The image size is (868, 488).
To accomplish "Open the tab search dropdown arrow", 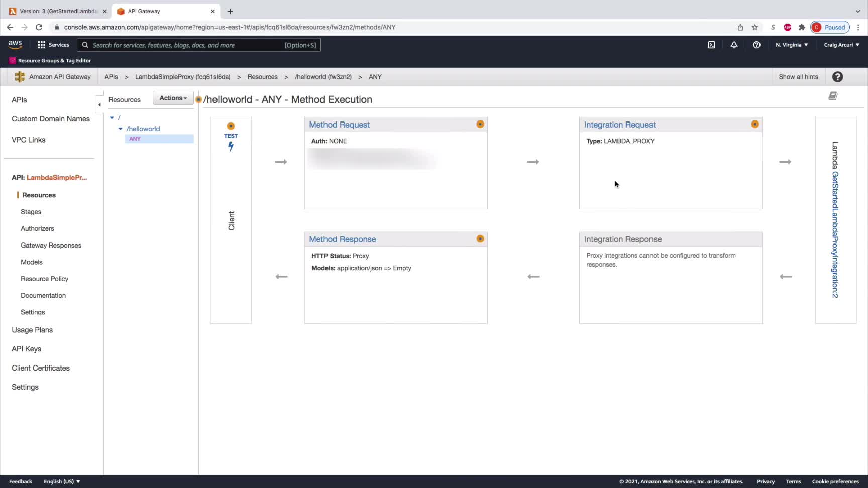I will coord(857,11).
